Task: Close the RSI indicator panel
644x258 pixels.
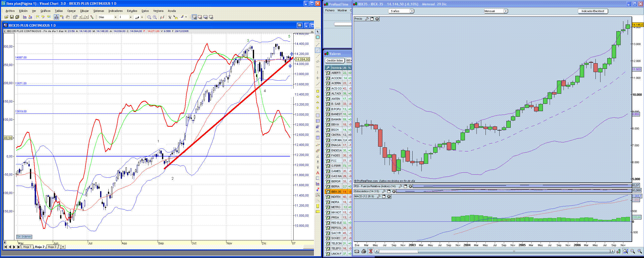Action: coord(410,186)
